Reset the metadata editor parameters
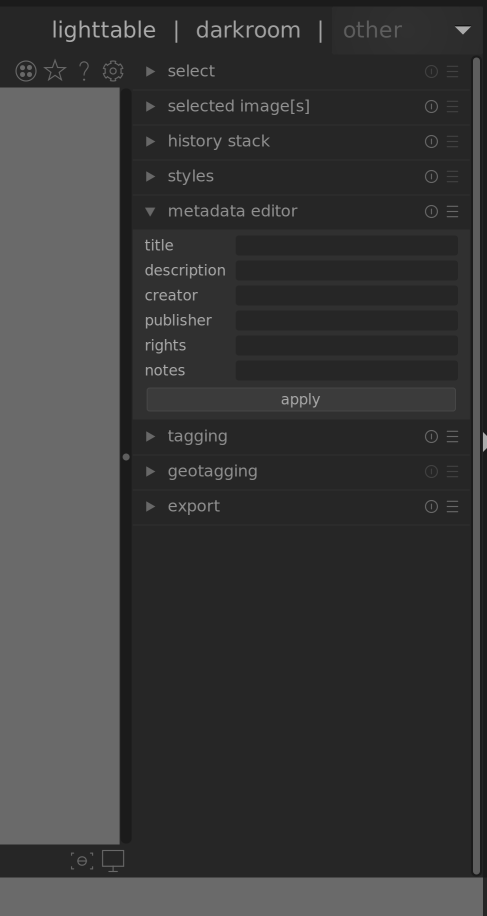 tap(431, 211)
